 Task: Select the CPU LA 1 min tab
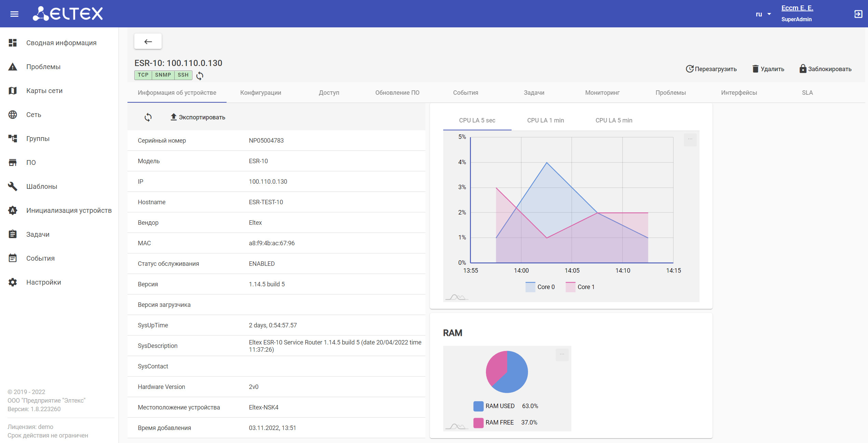(x=545, y=120)
